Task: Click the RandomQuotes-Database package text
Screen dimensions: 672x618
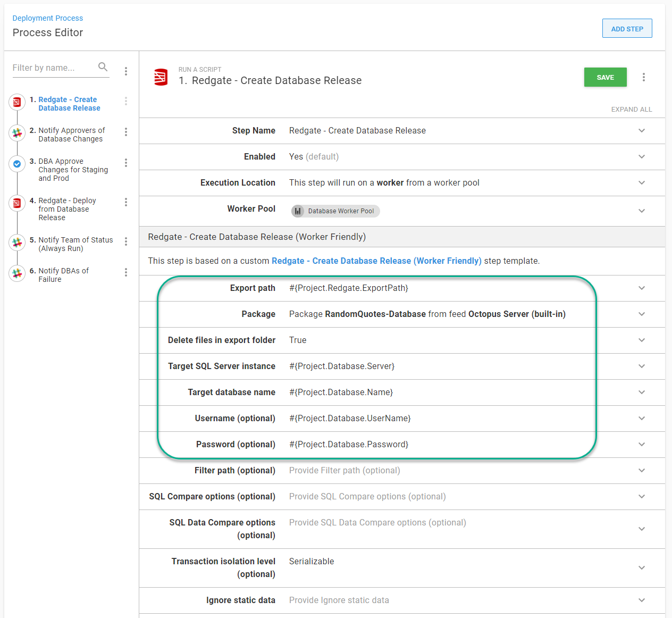Action: tap(375, 314)
